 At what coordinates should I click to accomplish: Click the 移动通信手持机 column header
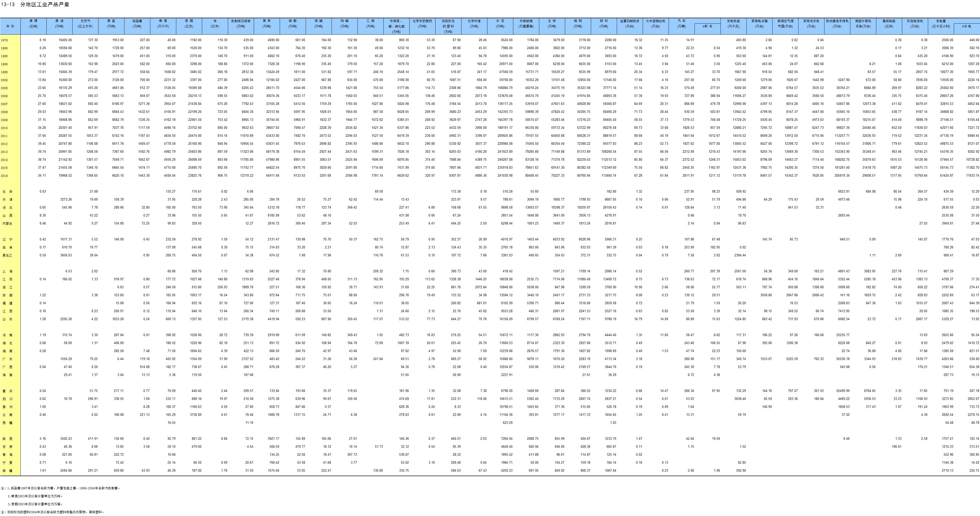point(837,26)
